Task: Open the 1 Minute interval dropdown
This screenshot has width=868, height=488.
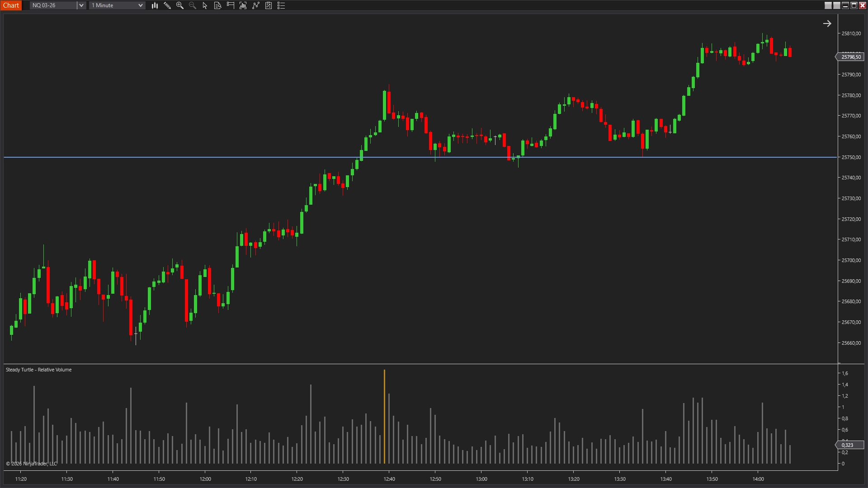Action: coord(117,5)
